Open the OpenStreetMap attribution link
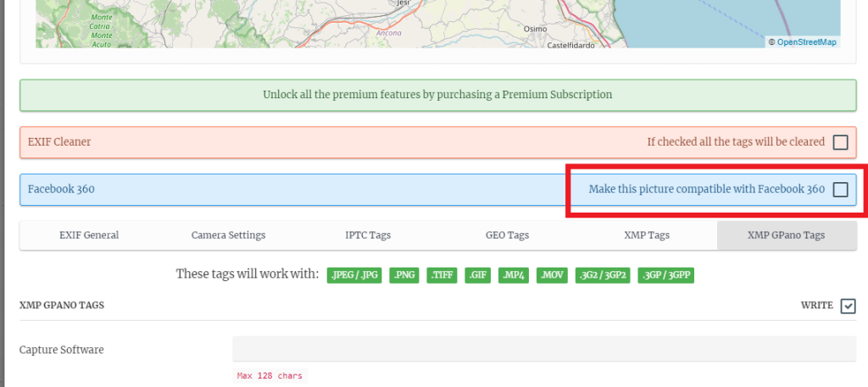The height and width of the screenshot is (387, 868). [807, 42]
